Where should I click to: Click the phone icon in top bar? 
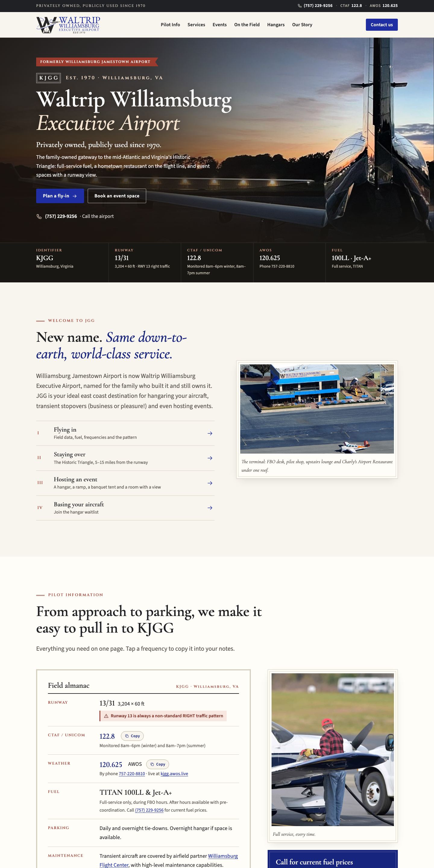pyautogui.click(x=300, y=6)
